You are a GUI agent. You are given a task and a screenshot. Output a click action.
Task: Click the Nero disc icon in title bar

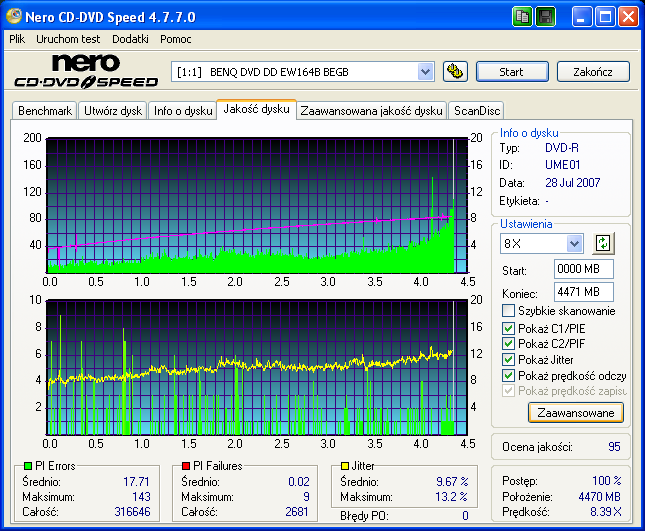[x=14, y=16]
